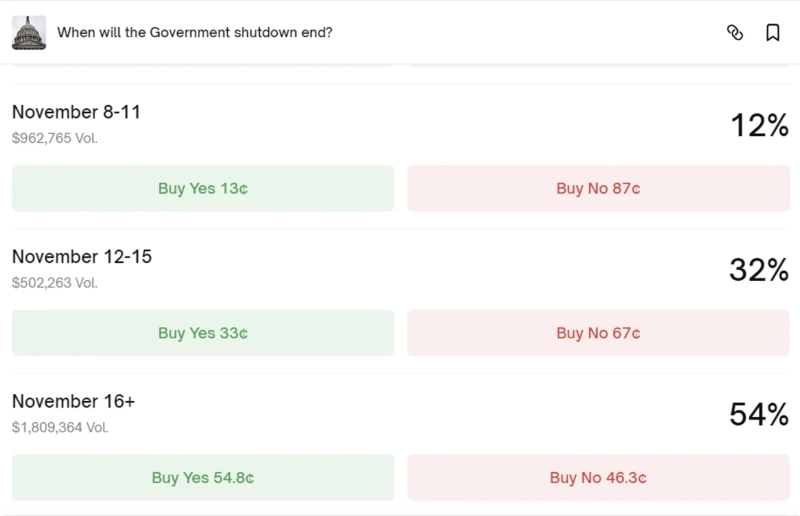This screenshot has height=516, width=800.
Task: Buy No at 46.3¢ for November 16+
Action: click(598, 477)
